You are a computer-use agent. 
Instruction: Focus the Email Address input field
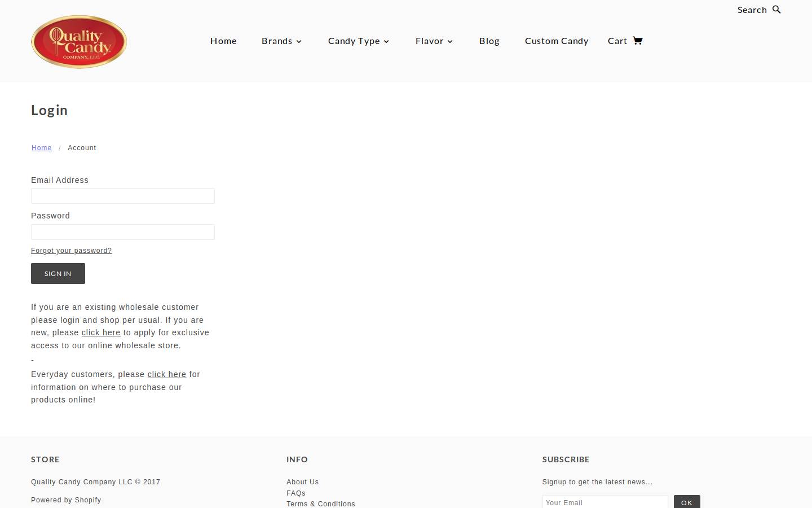(x=123, y=196)
